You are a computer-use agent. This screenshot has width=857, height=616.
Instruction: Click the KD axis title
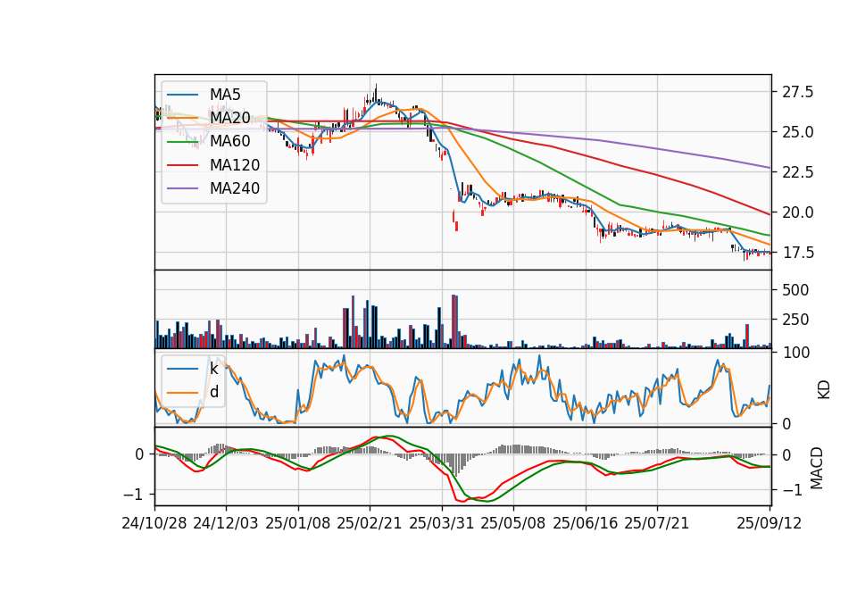824,389
